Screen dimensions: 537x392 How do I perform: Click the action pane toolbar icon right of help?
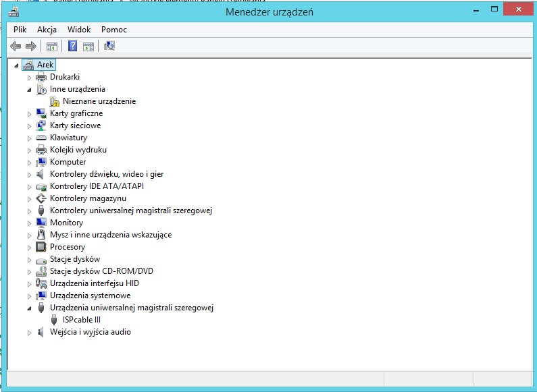(88, 46)
